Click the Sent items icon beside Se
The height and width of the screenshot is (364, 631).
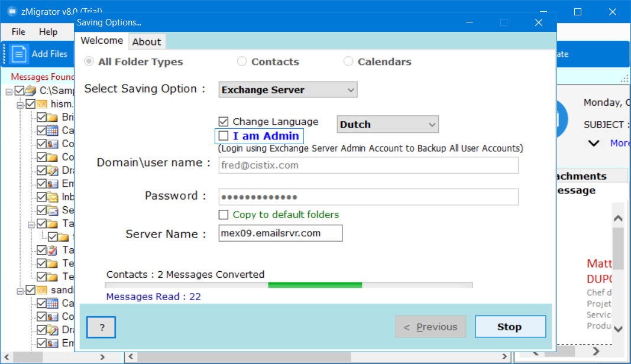52,210
